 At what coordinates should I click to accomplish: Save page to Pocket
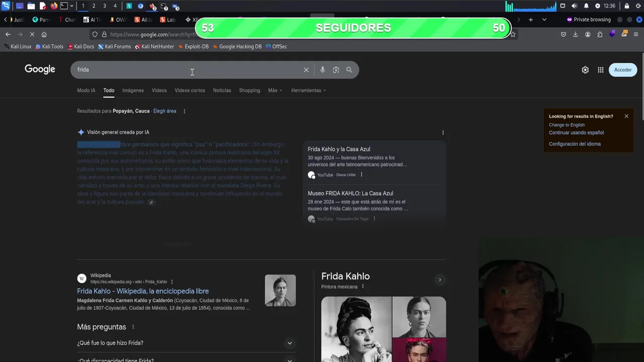pos(563,34)
